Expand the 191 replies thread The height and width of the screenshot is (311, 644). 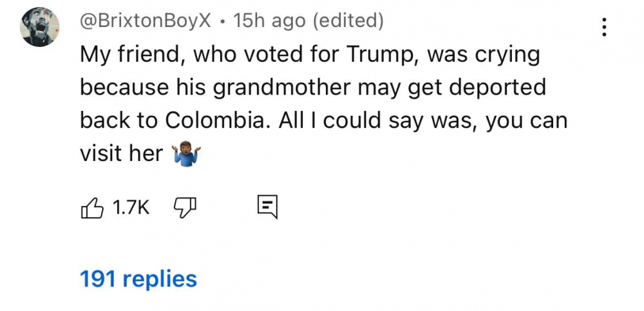[138, 279]
